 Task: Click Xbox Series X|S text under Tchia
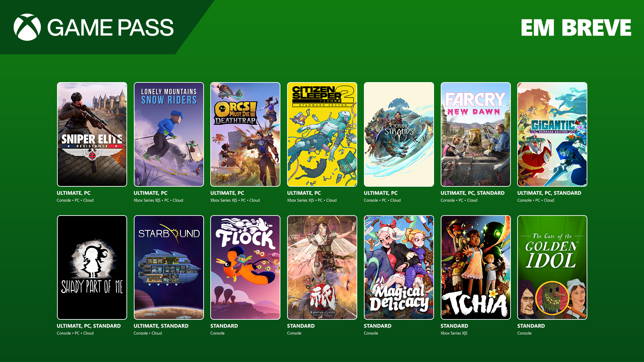point(454,333)
